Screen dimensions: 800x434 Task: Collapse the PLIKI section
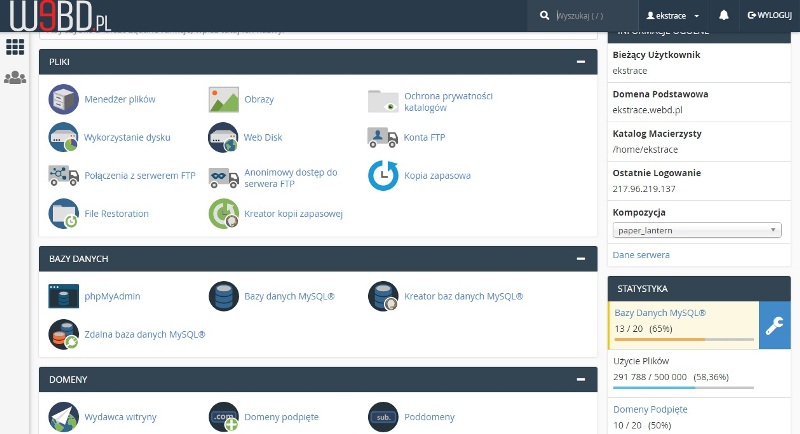coord(581,62)
